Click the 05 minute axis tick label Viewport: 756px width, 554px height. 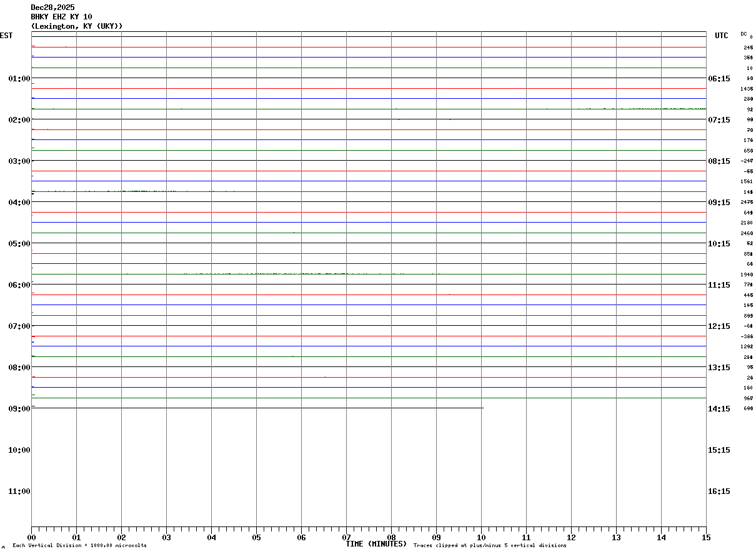pyautogui.click(x=256, y=538)
